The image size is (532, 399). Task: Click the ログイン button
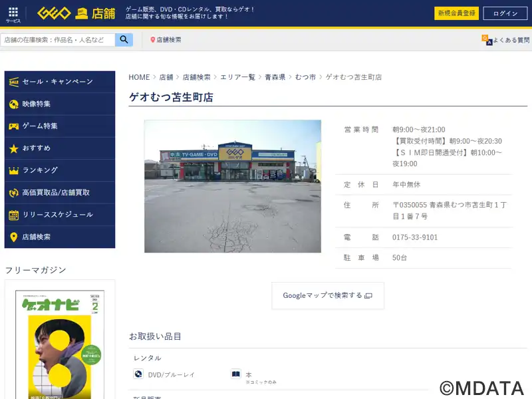point(505,13)
